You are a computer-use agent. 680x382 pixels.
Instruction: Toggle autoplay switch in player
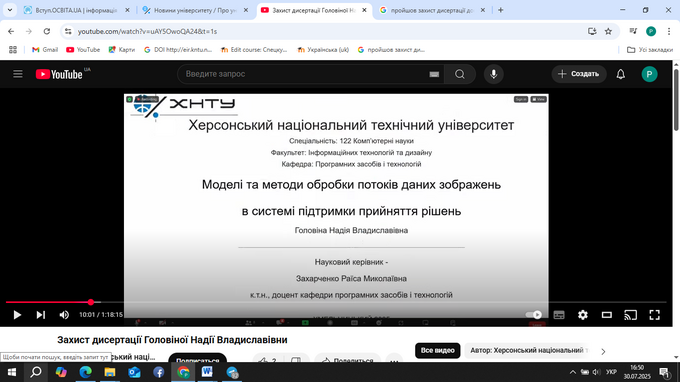click(x=534, y=315)
